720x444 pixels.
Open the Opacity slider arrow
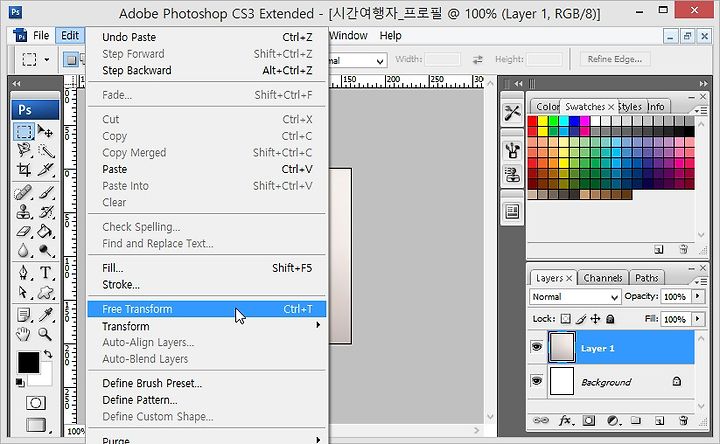click(698, 296)
